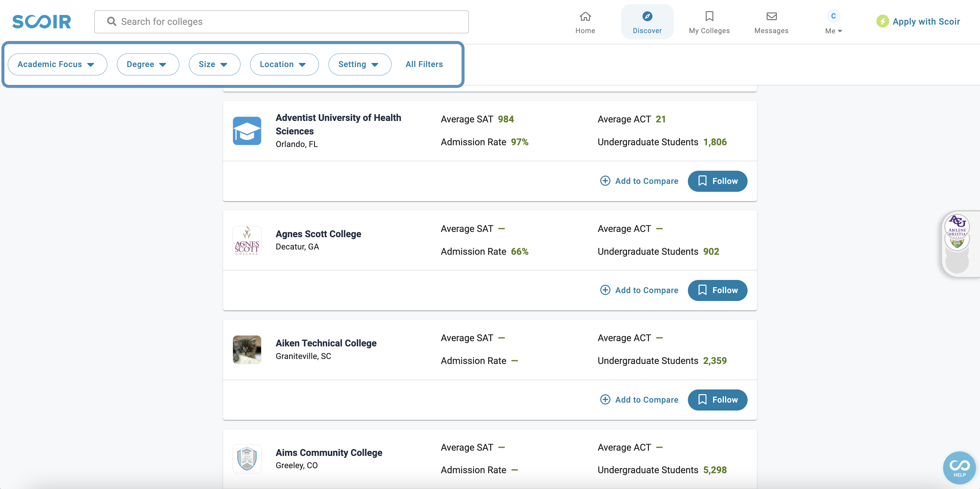Click the Aims Community College shield logo
This screenshot has height=489, width=980.
tap(247, 459)
